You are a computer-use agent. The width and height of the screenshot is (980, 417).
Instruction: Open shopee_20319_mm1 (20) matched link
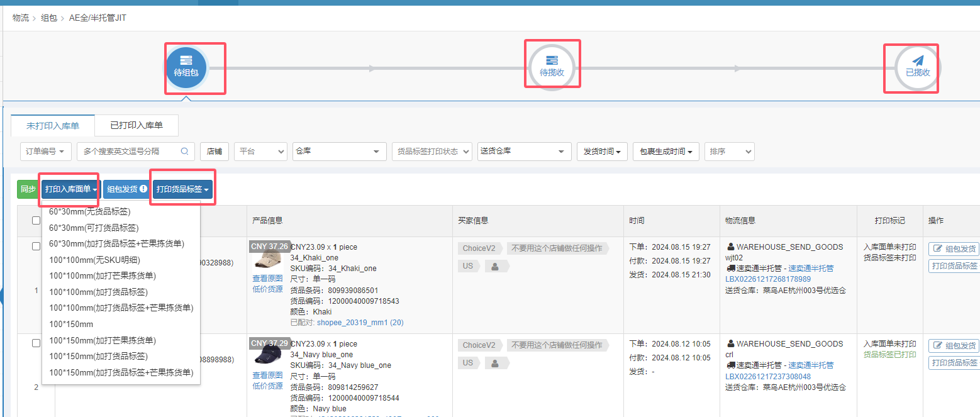pos(360,323)
